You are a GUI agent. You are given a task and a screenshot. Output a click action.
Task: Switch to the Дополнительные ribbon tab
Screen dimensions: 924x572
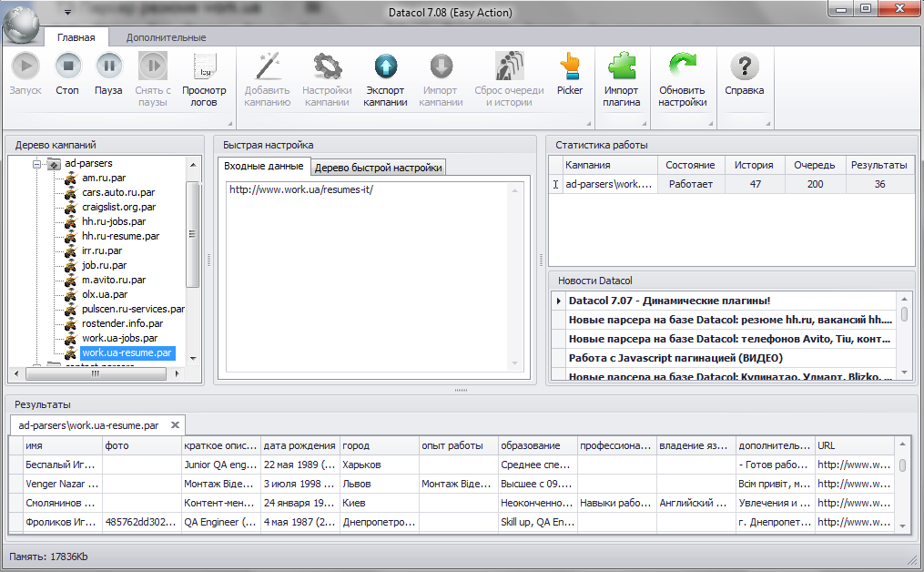pos(167,37)
